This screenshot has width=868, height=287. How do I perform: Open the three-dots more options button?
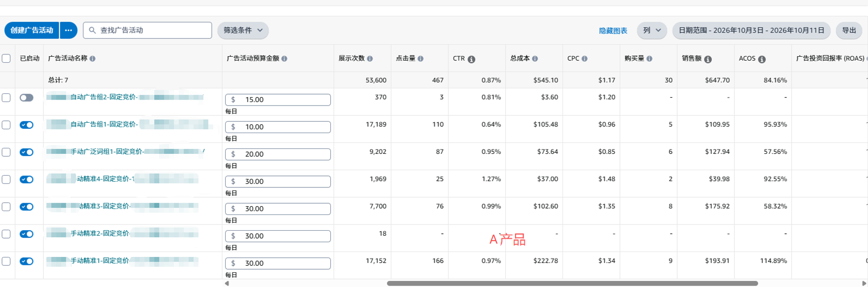point(69,30)
